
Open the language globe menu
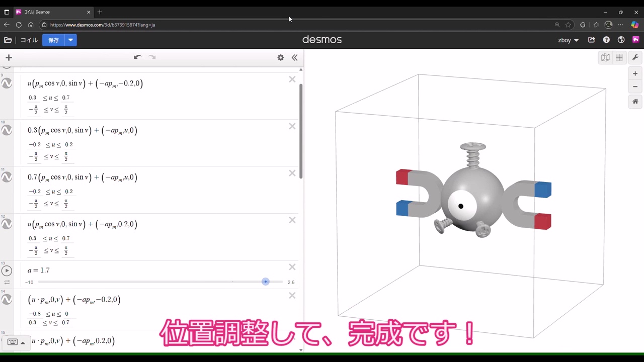pyautogui.click(x=621, y=40)
